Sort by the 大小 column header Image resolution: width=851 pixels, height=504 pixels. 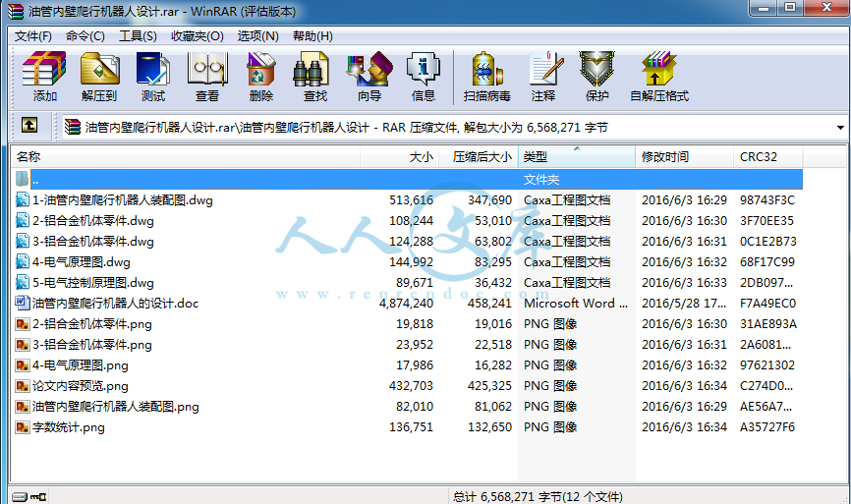399,157
